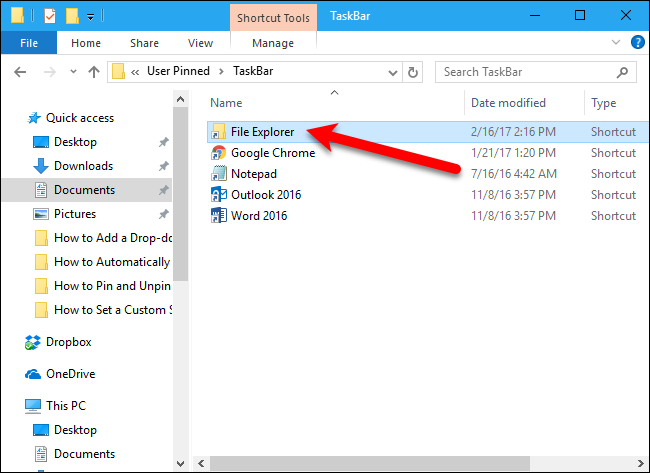Open the Manage ribbon tab
The image size is (650, 473).
point(273,43)
